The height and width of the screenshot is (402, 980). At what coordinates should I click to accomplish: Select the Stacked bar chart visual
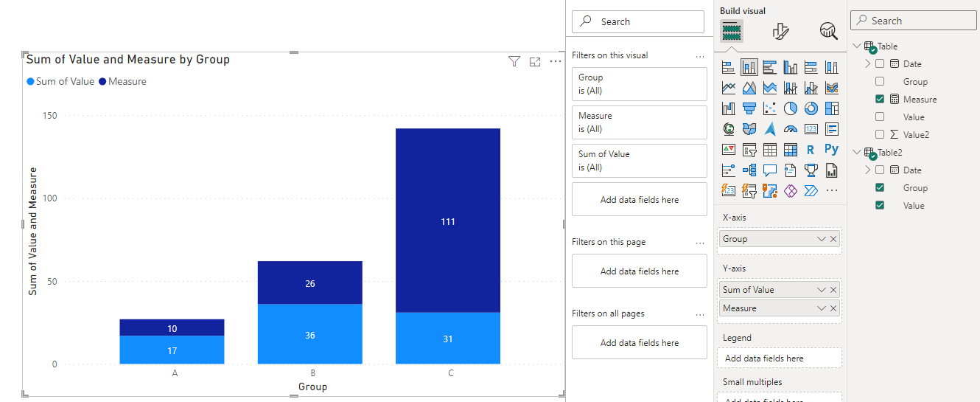point(729,67)
